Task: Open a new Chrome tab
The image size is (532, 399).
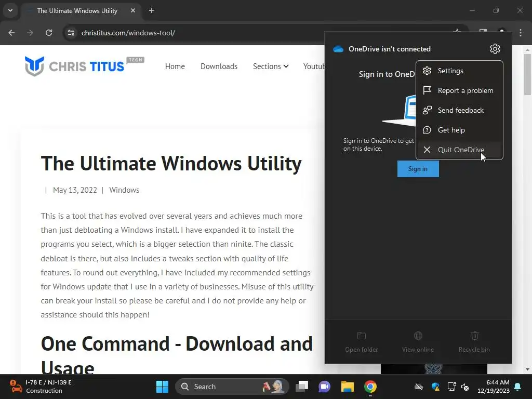Action: pyautogui.click(x=152, y=10)
